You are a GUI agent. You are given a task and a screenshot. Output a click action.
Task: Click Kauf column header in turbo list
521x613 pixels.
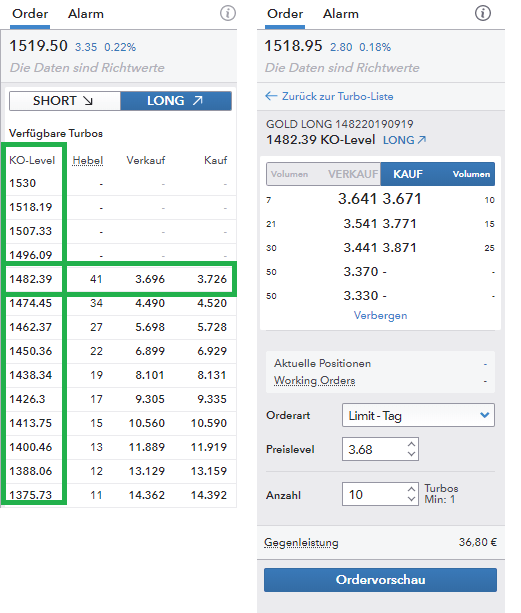216,160
